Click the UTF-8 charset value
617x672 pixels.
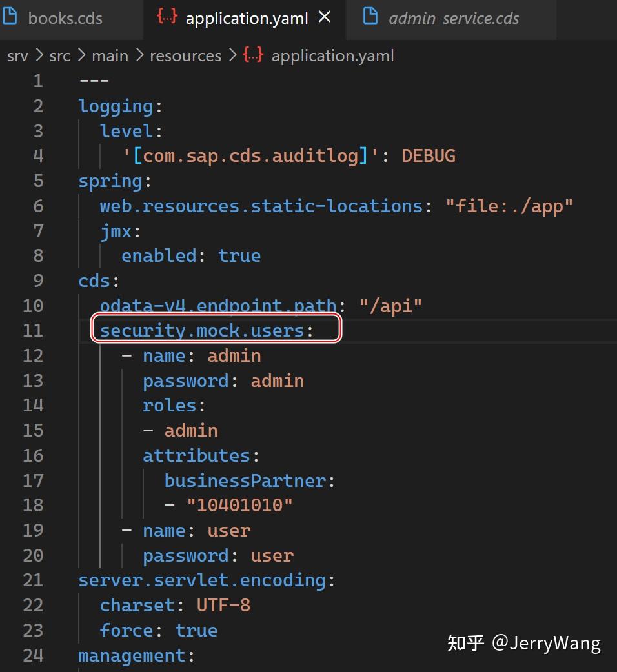[223, 605]
